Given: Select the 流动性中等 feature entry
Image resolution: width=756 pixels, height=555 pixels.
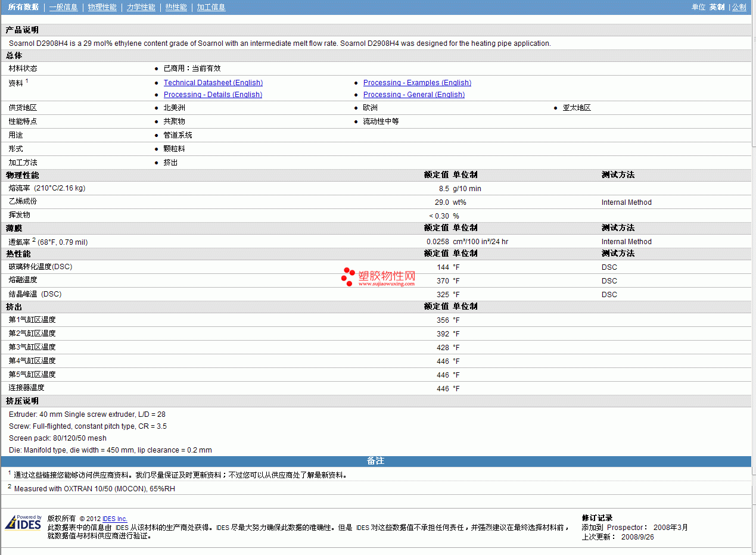Looking at the screenshot, I should [x=381, y=121].
